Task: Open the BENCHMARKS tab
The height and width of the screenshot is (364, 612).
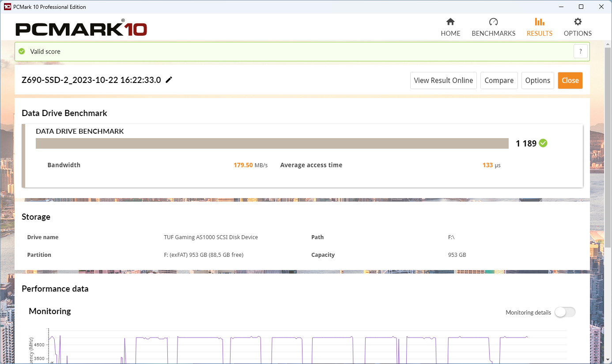Action: [x=493, y=27]
